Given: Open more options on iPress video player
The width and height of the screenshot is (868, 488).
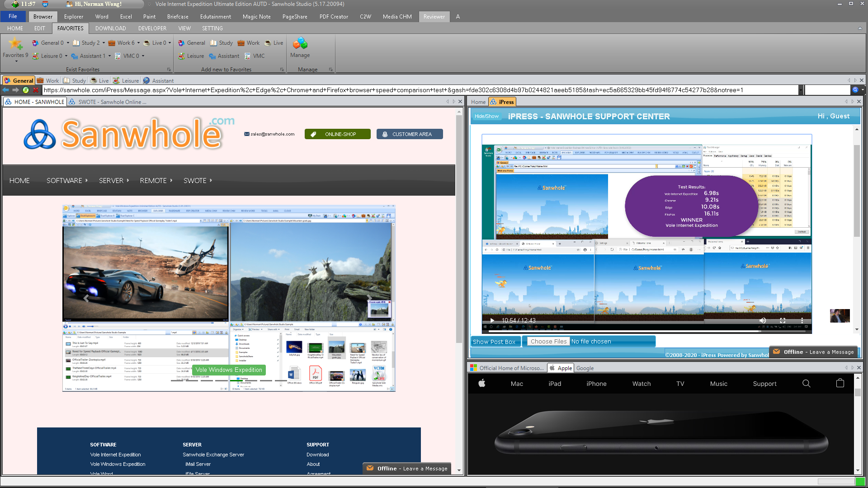Looking at the screenshot, I should pos(802,320).
